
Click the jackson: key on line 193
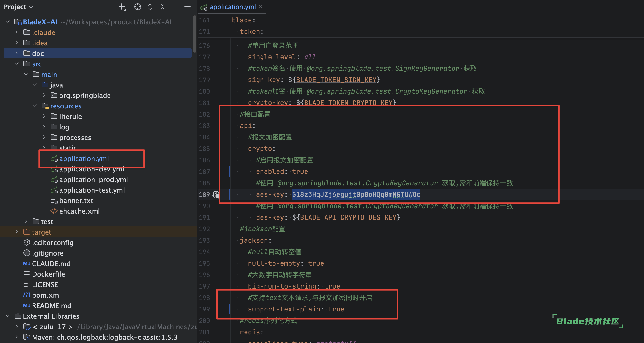[x=256, y=240]
